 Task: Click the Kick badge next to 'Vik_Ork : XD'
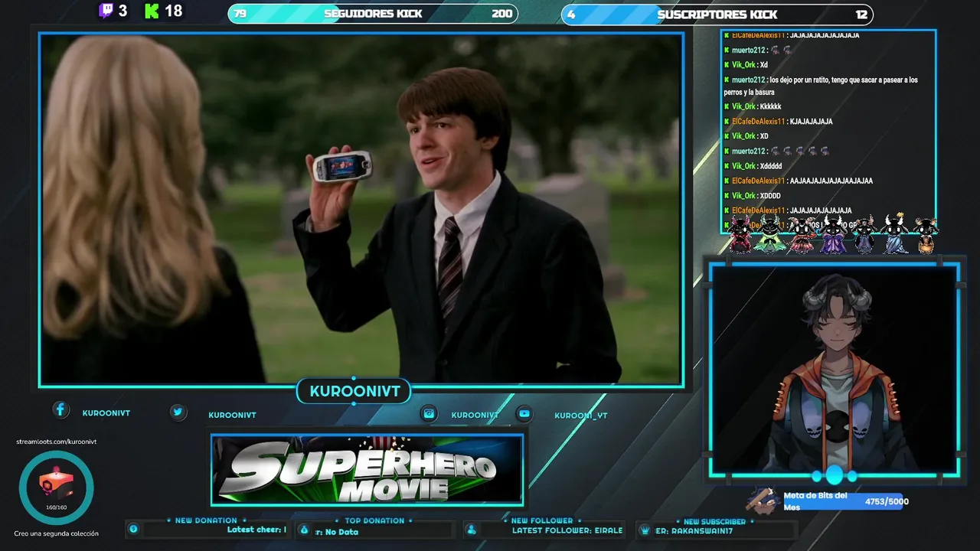(727, 136)
